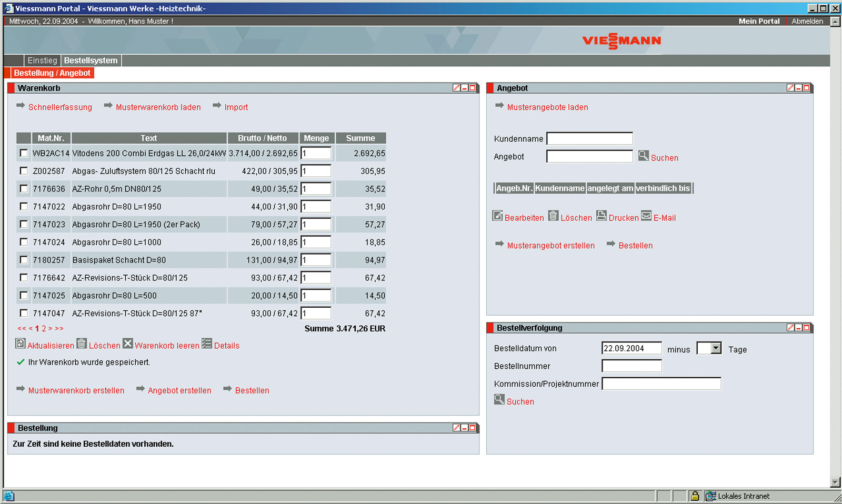Maximize the Bestellverfolgung panel
This screenshot has width=842, height=504.
pyautogui.click(x=806, y=328)
